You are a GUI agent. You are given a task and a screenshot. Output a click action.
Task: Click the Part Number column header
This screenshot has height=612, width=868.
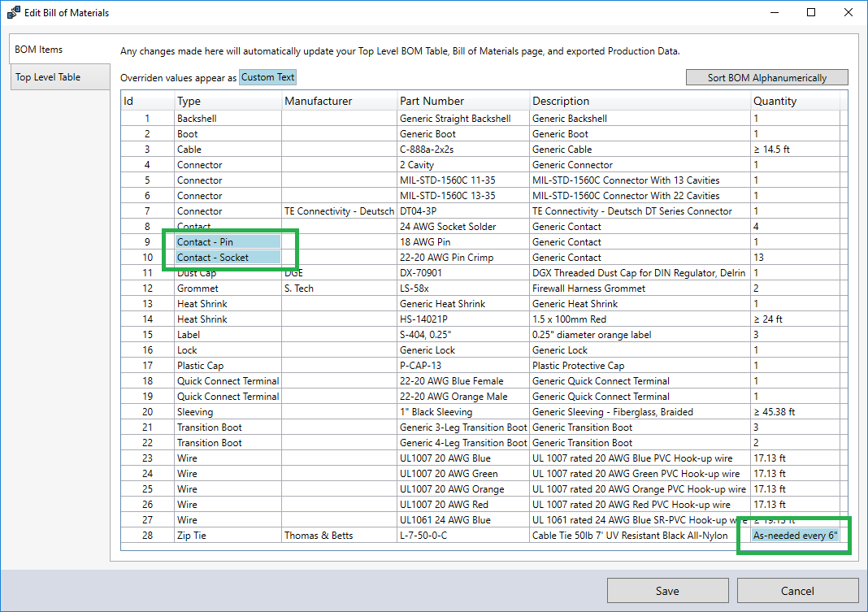tap(463, 101)
